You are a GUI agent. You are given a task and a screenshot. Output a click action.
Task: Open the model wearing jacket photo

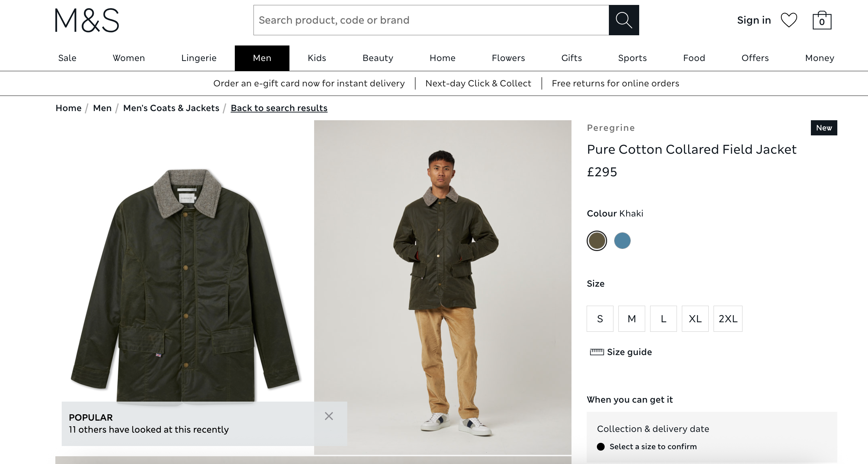(442, 287)
